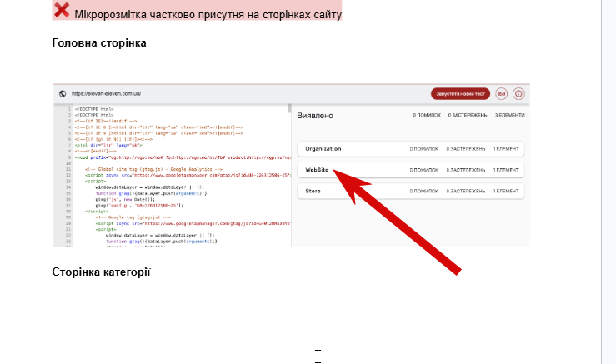
Task: Click the "Запустити новий тест" button
Action: click(460, 94)
